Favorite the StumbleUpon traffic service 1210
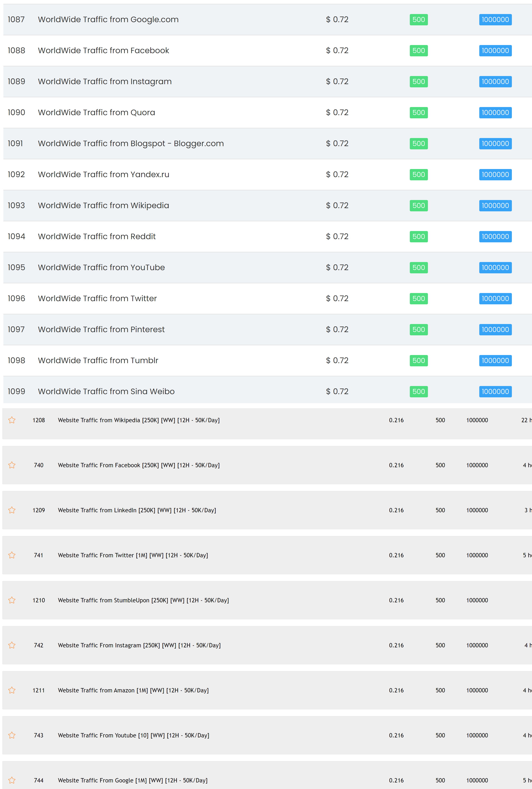Viewport: 532px width, 789px height. coord(12,600)
